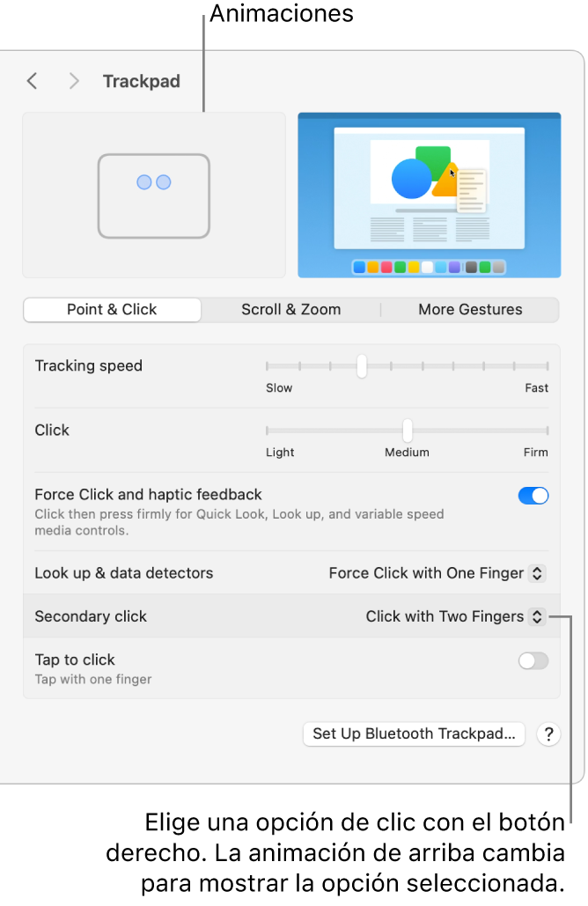The width and height of the screenshot is (588, 906).
Task: Open help with the question mark button
Action: 548,734
